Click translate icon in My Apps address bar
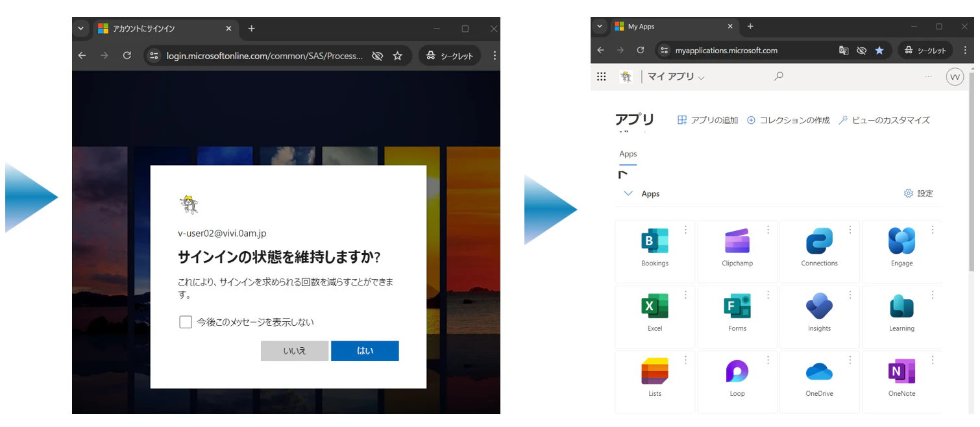Image resolution: width=980 pixels, height=427 pixels. [x=844, y=50]
